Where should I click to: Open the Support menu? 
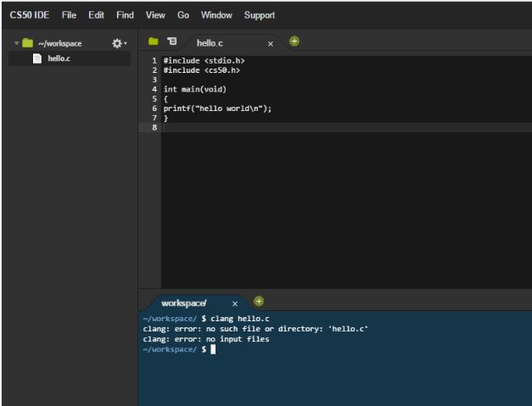coord(260,15)
